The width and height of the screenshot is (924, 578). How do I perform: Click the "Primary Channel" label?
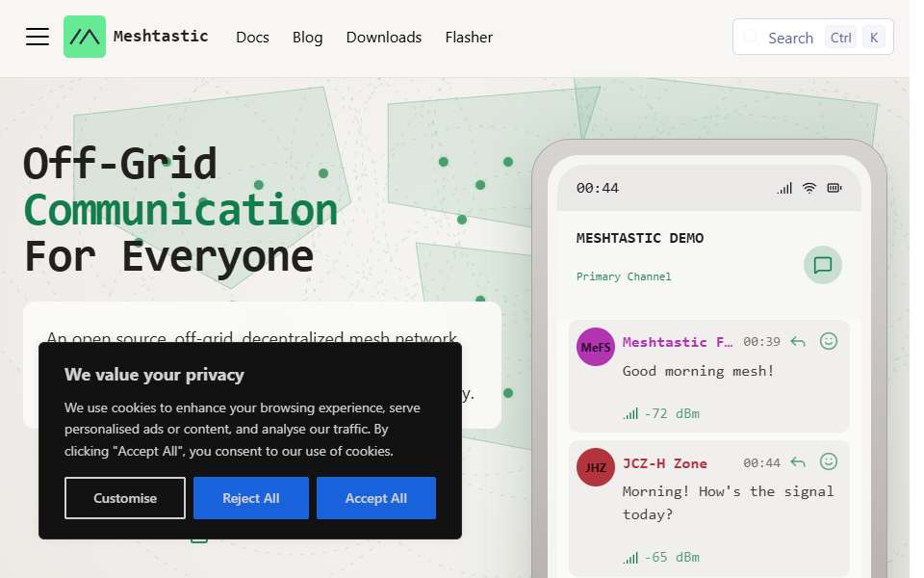624,276
